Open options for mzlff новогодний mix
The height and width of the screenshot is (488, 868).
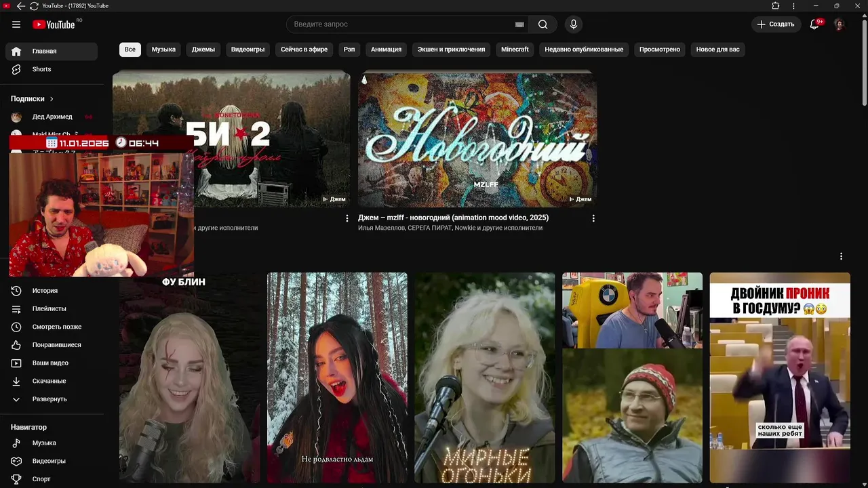click(x=593, y=218)
